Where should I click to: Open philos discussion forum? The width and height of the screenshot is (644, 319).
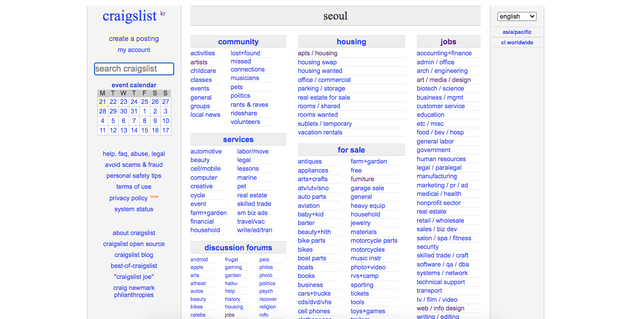pyautogui.click(x=266, y=267)
